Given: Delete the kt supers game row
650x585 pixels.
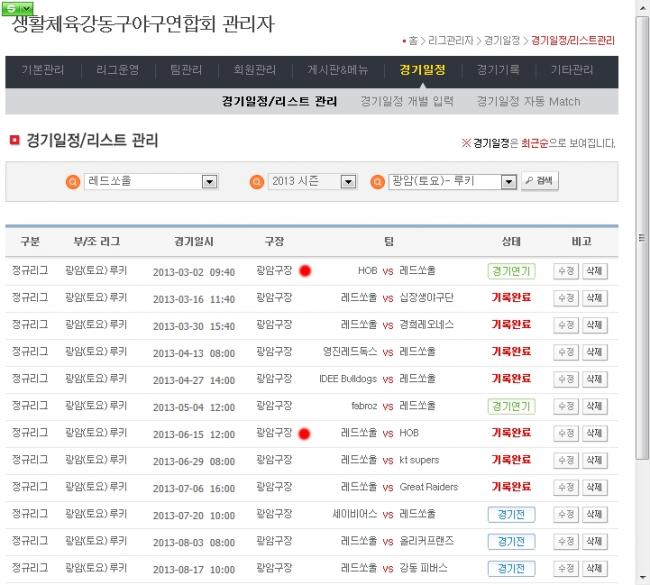Looking at the screenshot, I should click(x=594, y=460).
